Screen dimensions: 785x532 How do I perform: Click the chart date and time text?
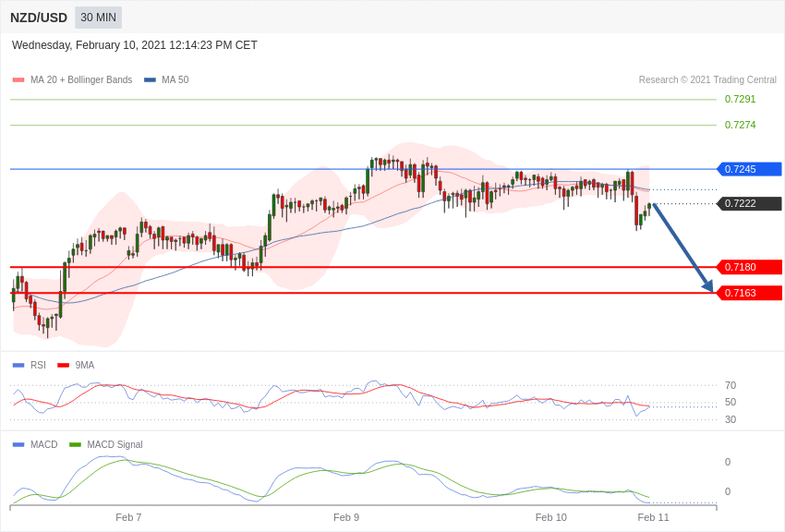tap(134, 45)
